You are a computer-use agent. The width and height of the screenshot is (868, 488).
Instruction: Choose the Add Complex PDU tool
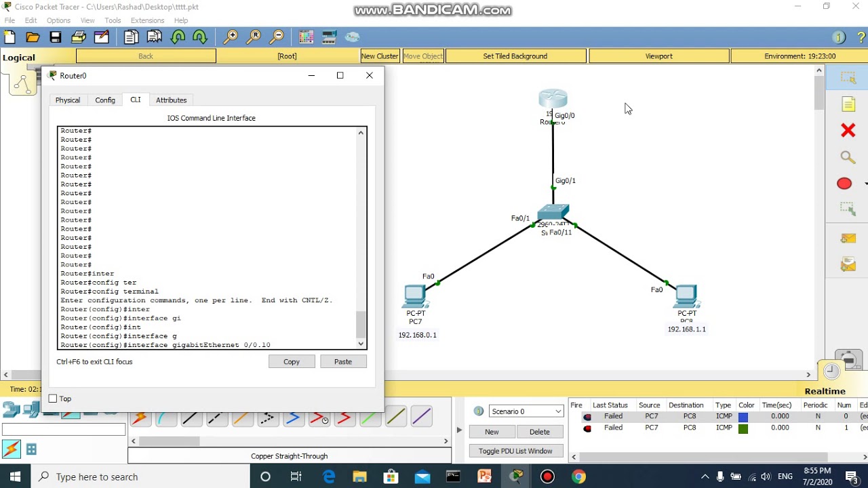(x=848, y=264)
